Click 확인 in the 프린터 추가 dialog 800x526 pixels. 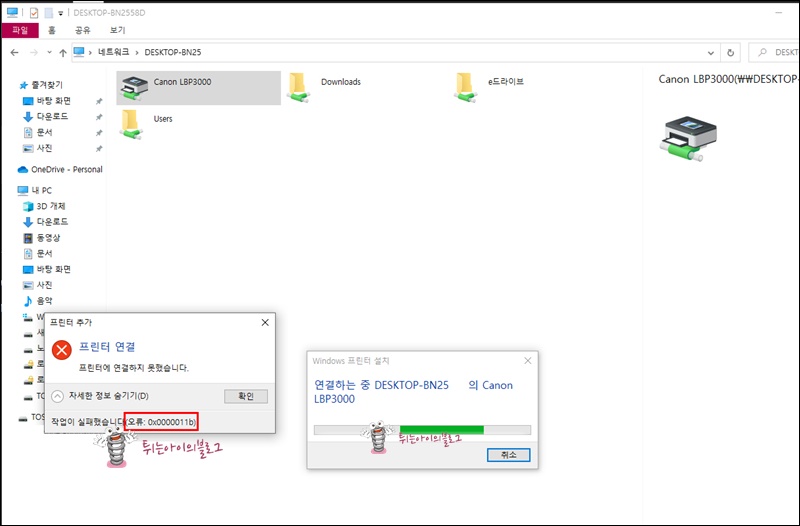(x=246, y=396)
